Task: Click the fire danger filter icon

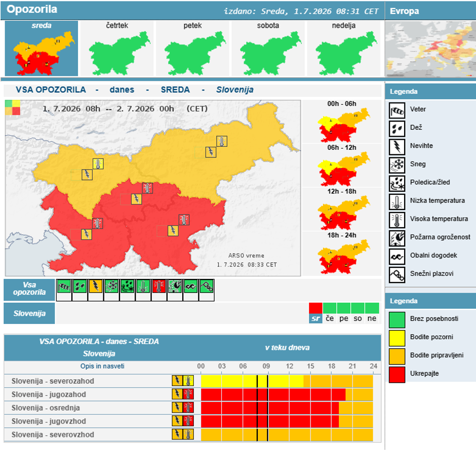Action: [x=175, y=287]
